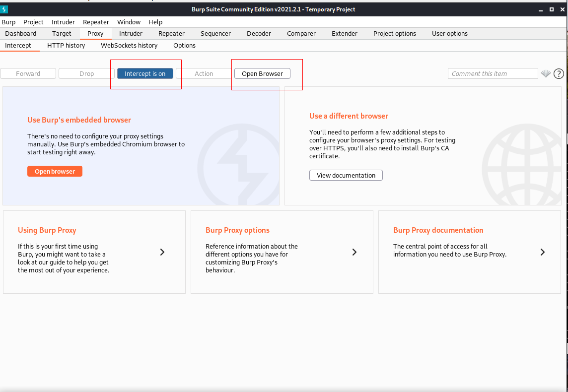Click the Use a different browser heading
Viewport: 568px width, 392px height.
[x=349, y=116]
